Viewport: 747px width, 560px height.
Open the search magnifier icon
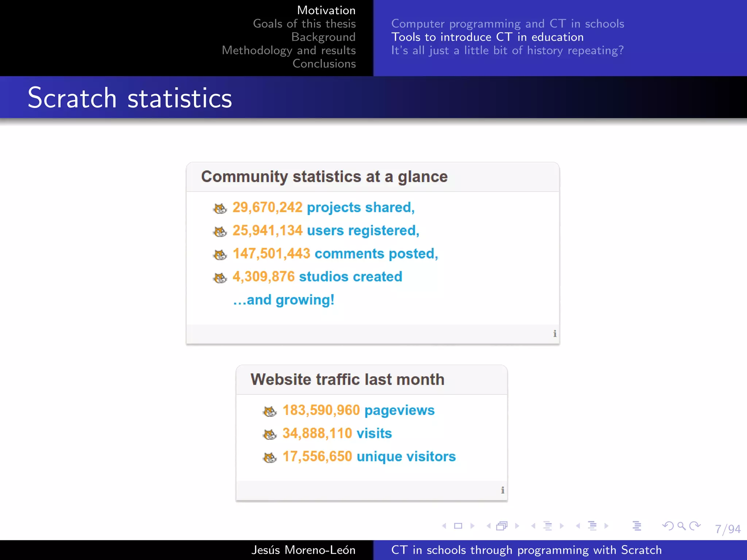[x=681, y=526]
